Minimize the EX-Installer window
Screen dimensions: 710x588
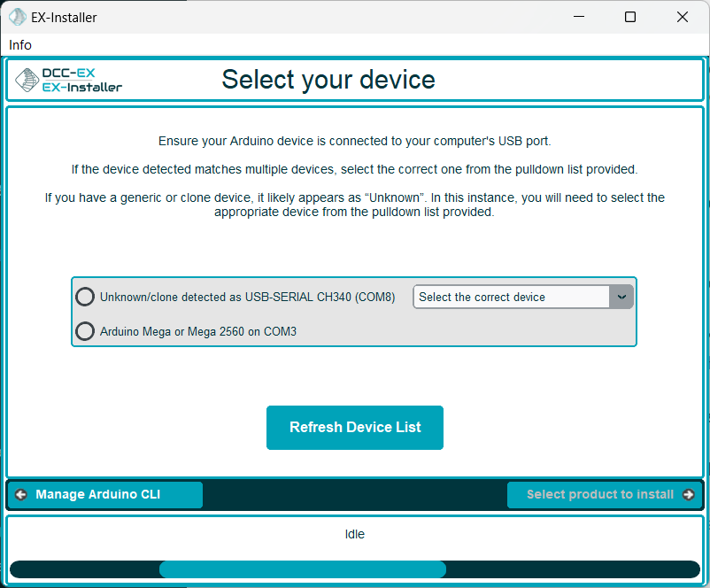(579, 17)
